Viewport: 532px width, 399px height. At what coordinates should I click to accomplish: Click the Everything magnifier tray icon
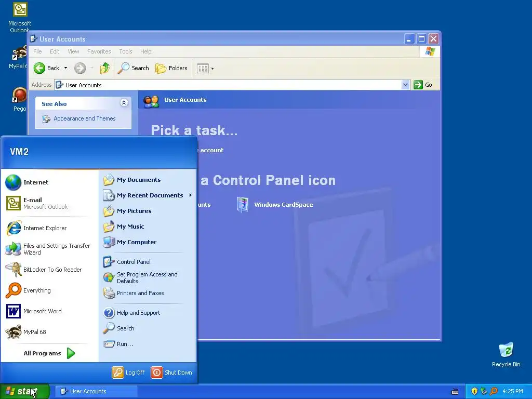(x=494, y=391)
